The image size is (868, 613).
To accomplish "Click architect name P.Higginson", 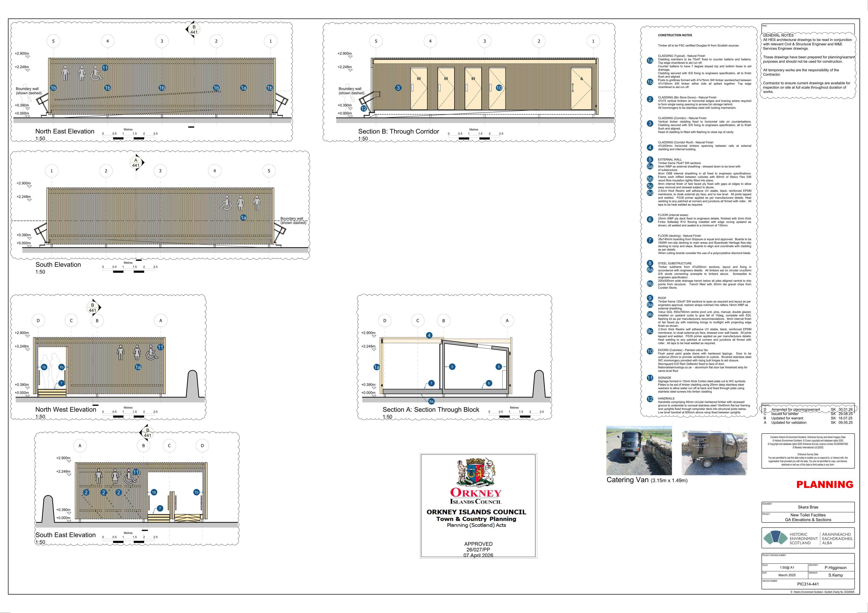I will [x=836, y=568].
